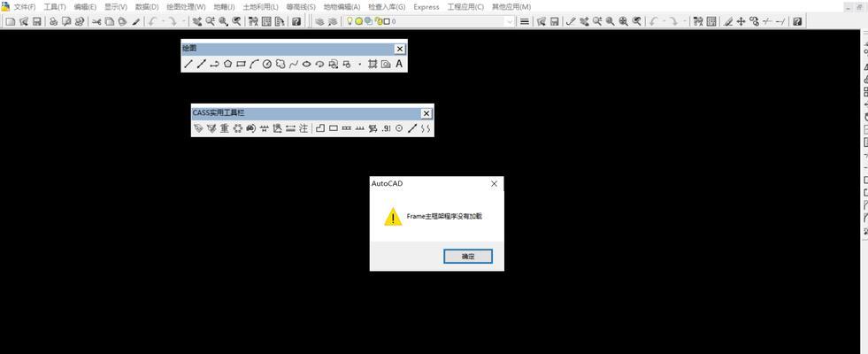868x354 pixels.
Task: Click the help question-mark icon in left toolbar
Action: coord(296,21)
